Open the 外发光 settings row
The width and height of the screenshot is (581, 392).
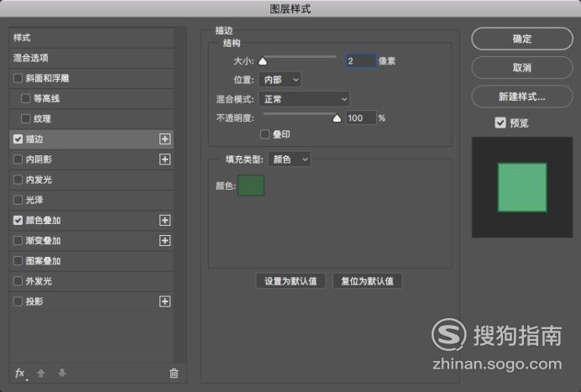click(x=92, y=281)
